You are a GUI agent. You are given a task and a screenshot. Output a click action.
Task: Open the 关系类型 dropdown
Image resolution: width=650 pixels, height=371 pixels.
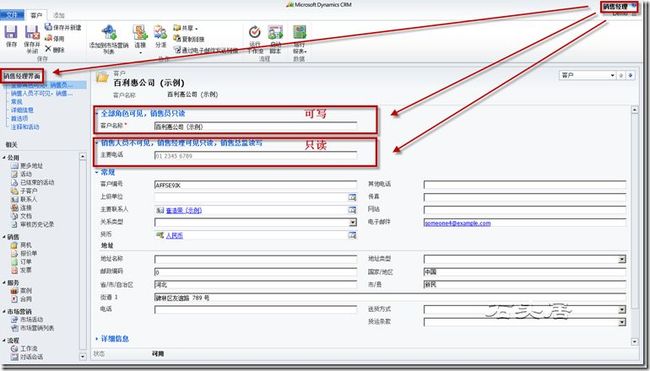tap(353, 223)
